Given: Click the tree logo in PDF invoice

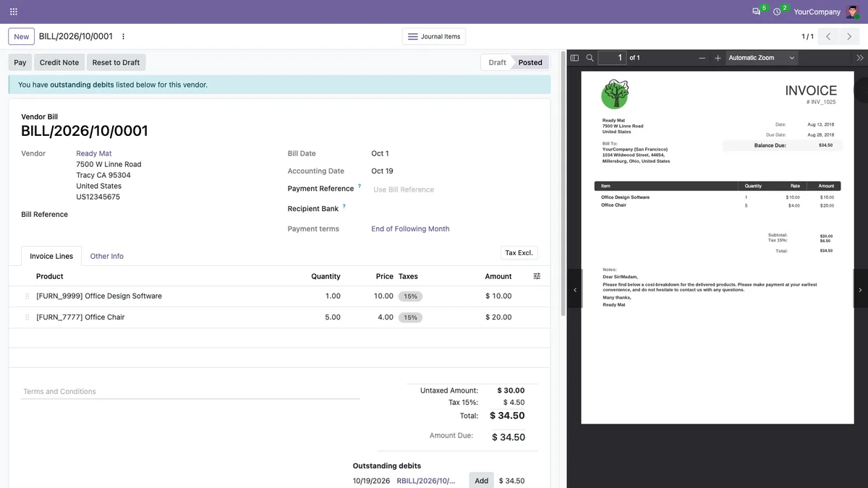Looking at the screenshot, I should coord(616,93).
